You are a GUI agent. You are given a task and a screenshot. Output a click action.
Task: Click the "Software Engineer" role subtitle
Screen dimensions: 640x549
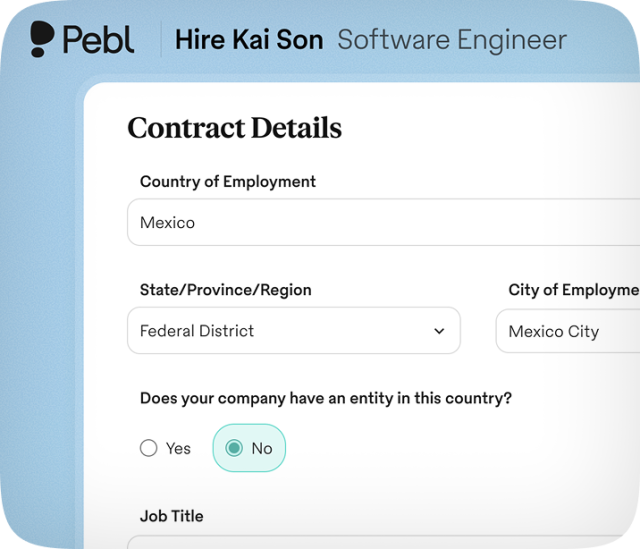coord(451,40)
